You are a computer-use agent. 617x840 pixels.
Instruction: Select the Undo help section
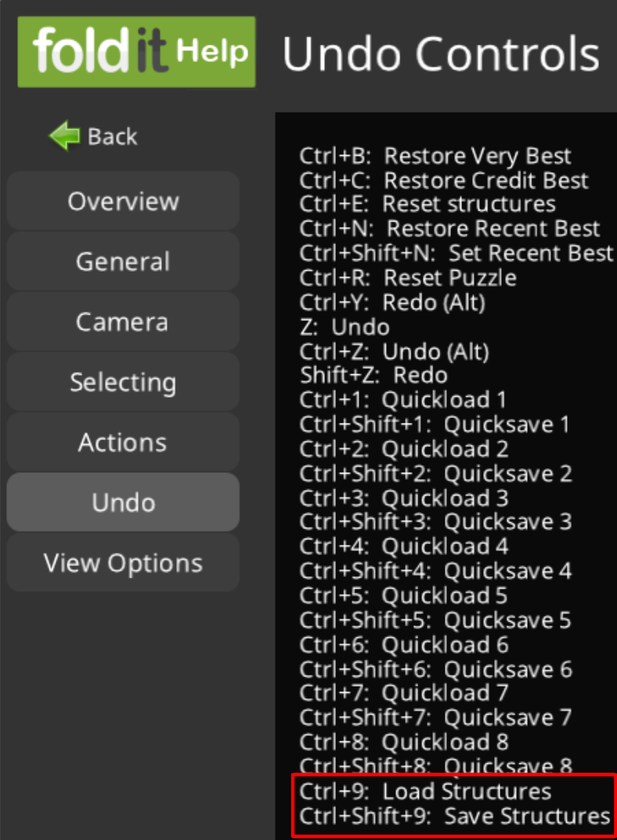(123, 503)
